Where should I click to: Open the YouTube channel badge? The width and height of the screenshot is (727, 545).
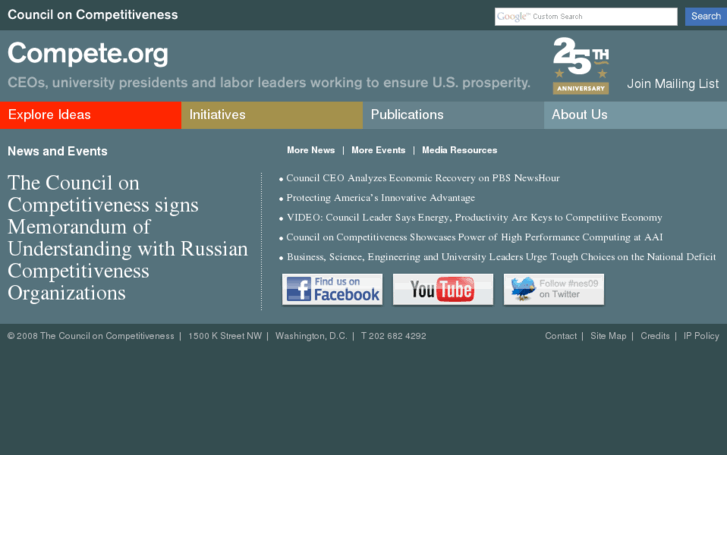tap(443, 289)
